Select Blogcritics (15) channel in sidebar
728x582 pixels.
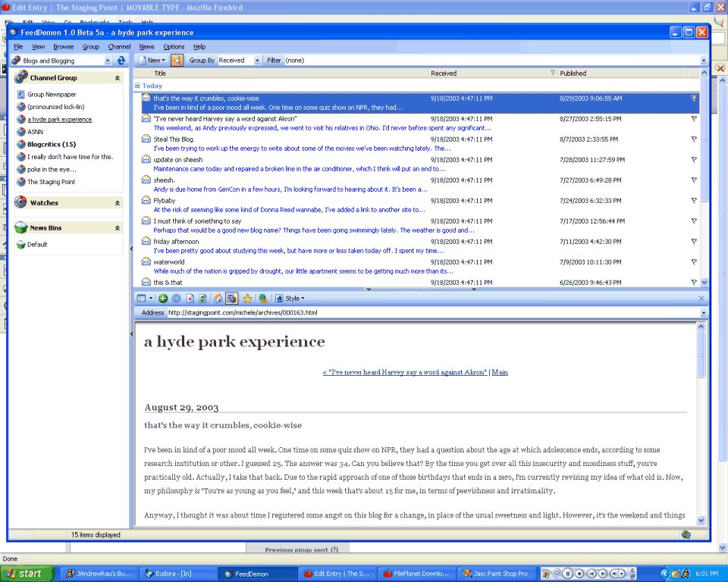pyautogui.click(x=52, y=144)
